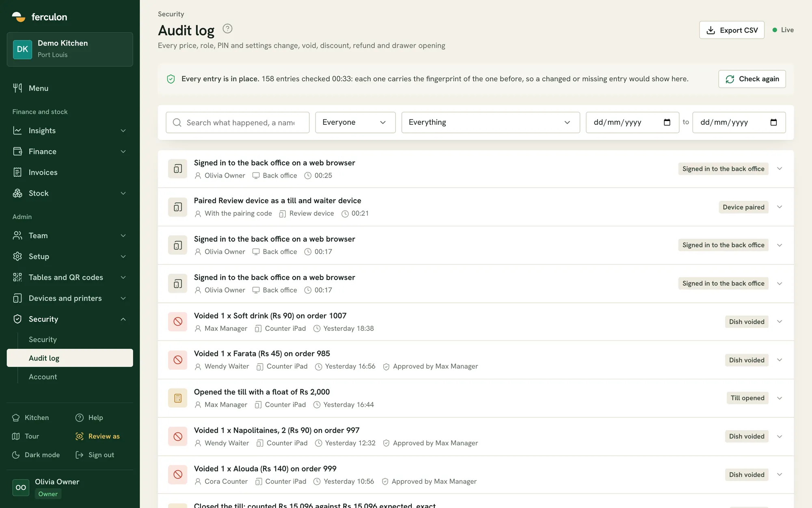This screenshot has height=508, width=812.
Task: Click the OO avatar for Olivia Owner
Action: [21, 487]
